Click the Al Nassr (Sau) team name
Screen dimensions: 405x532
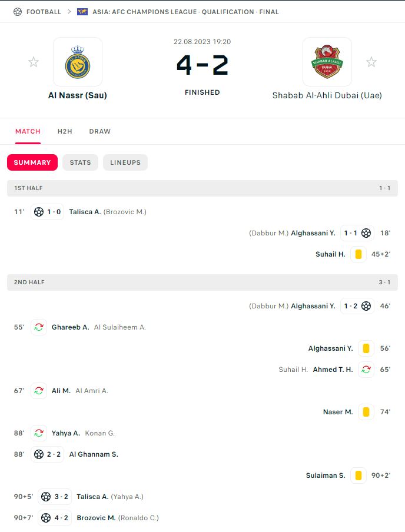click(78, 95)
